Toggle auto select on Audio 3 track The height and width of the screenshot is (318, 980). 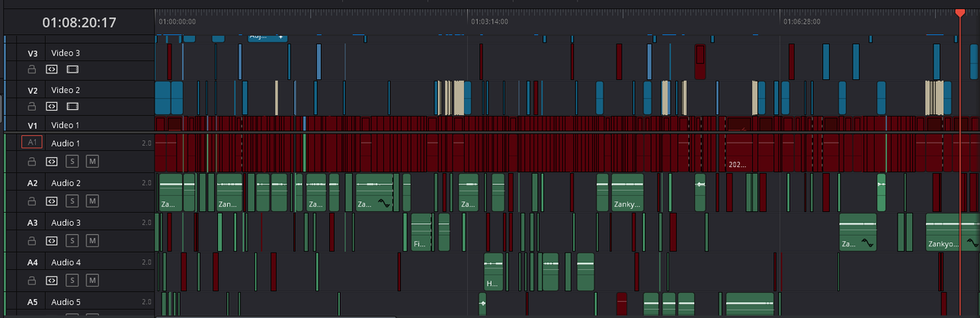(x=51, y=241)
